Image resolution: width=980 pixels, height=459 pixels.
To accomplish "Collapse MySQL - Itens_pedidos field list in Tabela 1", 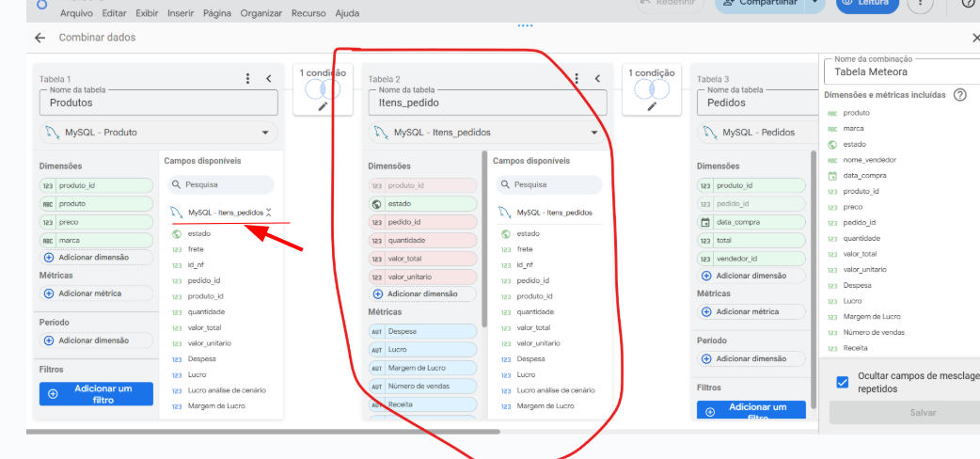I will click(x=269, y=213).
